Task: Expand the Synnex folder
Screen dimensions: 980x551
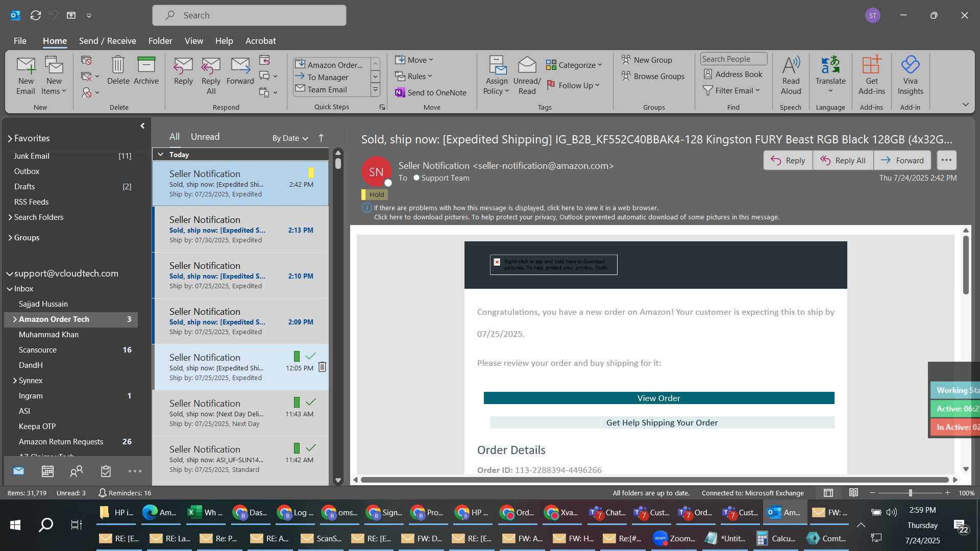Action: click(15, 381)
